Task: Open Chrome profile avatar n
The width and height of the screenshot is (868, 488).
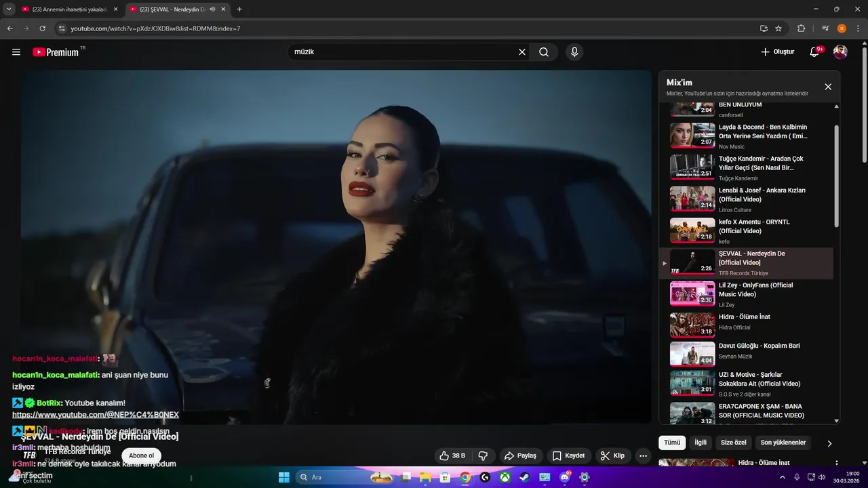Action: 842,28
